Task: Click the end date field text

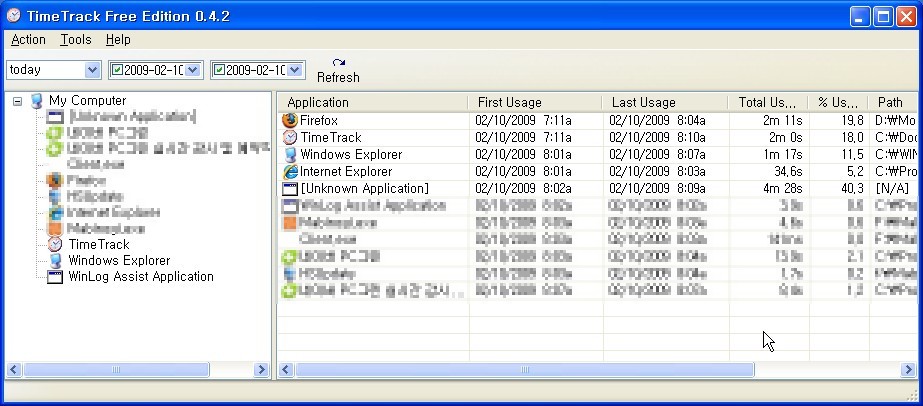Action: (256, 70)
